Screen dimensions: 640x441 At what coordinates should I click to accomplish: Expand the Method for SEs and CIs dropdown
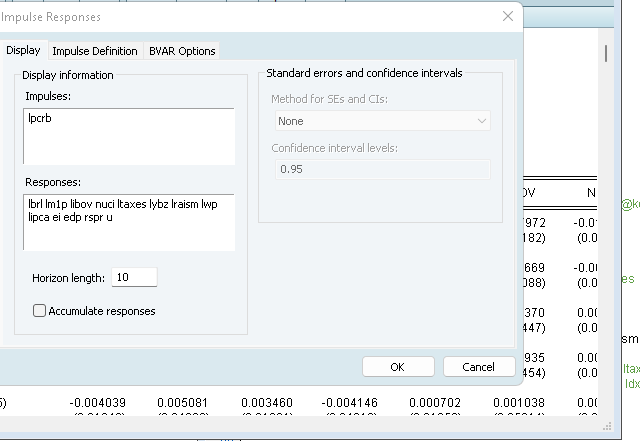pyautogui.click(x=383, y=121)
